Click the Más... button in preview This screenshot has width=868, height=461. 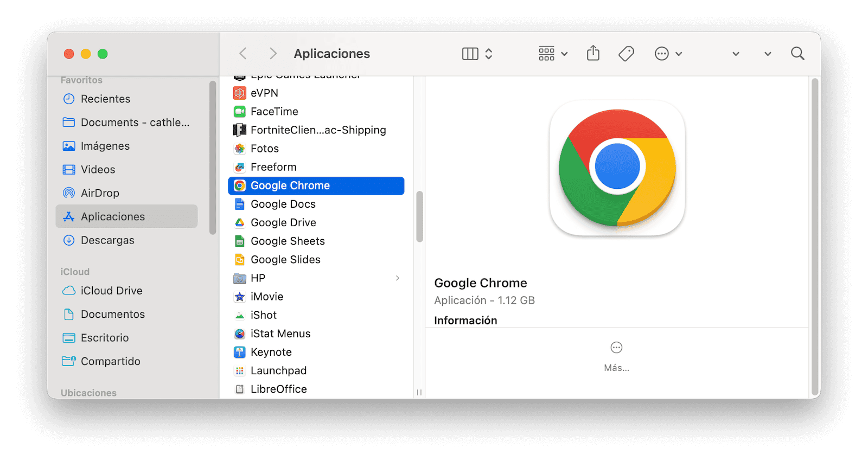pyautogui.click(x=616, y=357)
